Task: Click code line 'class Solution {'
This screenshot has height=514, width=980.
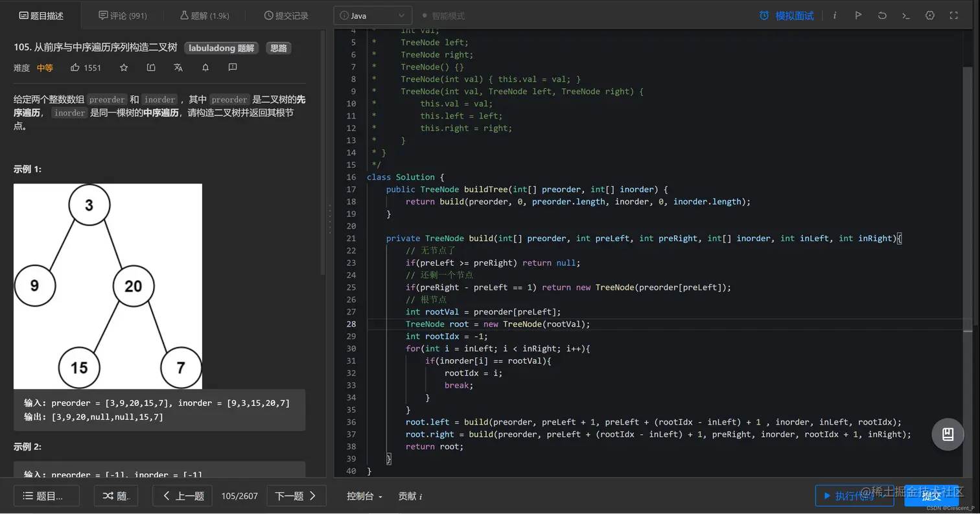Action: coord(405,177)
